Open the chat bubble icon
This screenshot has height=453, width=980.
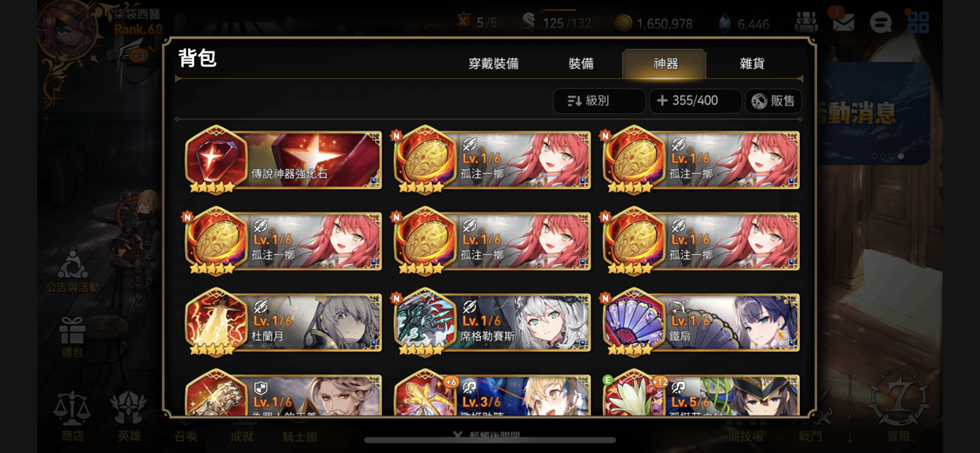click(x=880, y=24)
